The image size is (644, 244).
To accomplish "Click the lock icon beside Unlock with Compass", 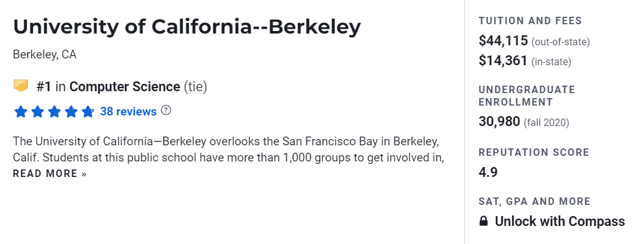I will (x=484, y=222).
